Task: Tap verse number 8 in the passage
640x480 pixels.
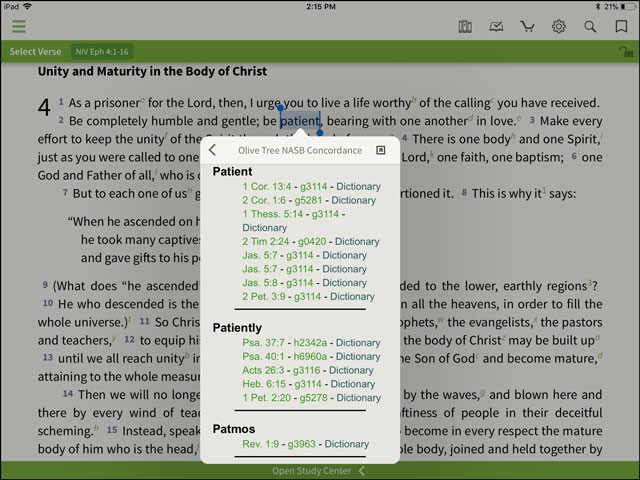Action: pos(464,192)
